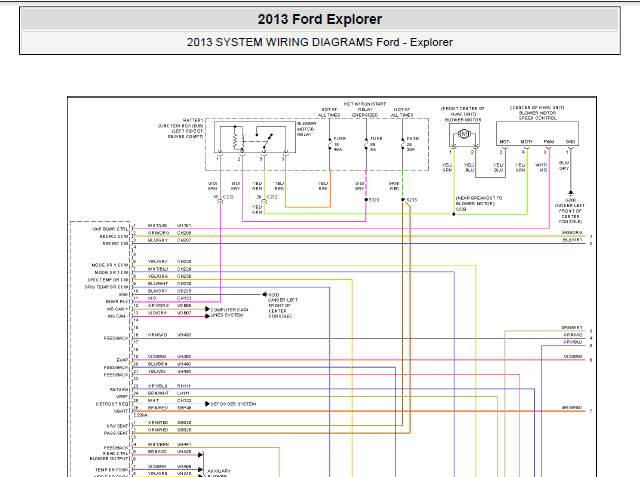640x477 pixels.
Task: Click the G200 ground symbol on the GND wire
Action: (x=266, y=294)
